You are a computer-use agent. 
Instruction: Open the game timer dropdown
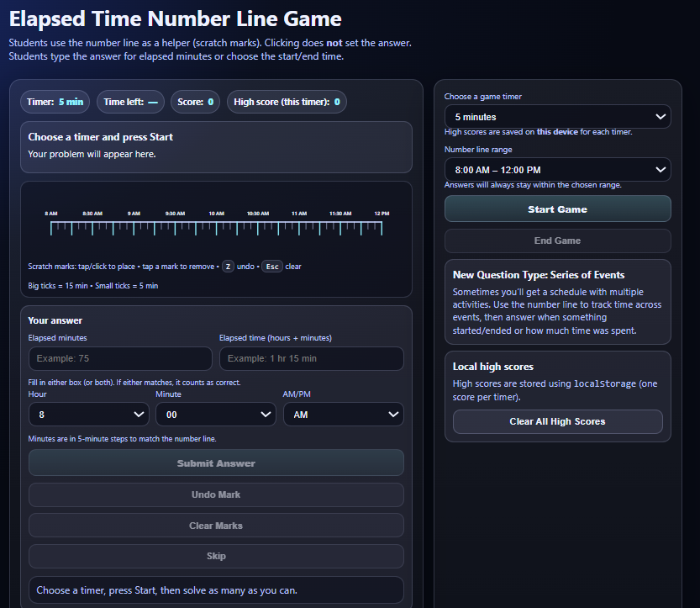click(557, 117)
